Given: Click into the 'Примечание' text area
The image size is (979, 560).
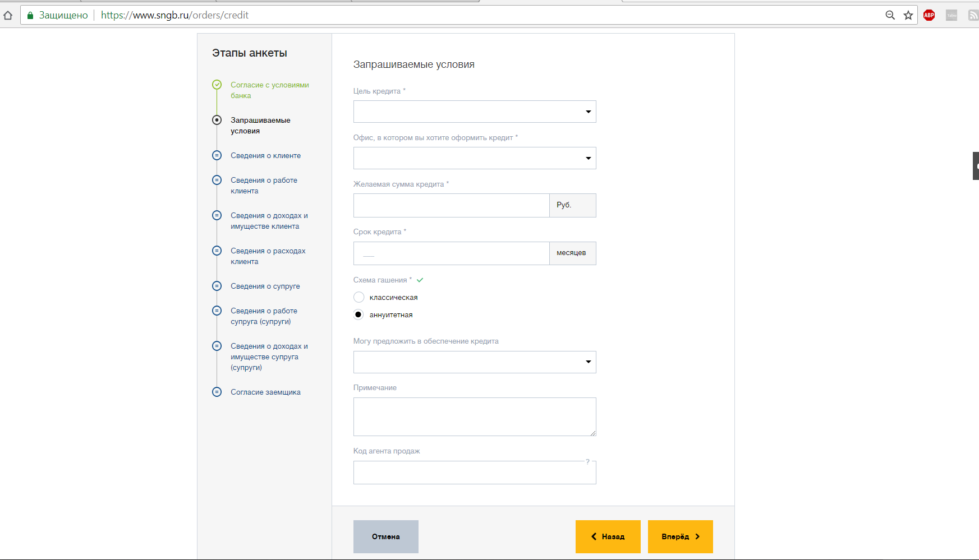Looking at the screenshot, I should point(474,416).
